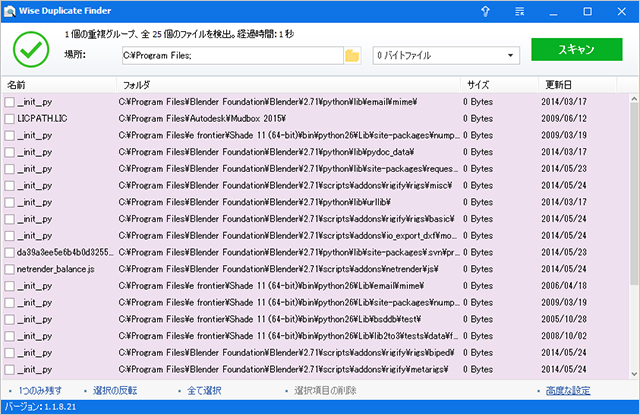Click the vertical scrollbar thumb of the list

tap(634, 194)
